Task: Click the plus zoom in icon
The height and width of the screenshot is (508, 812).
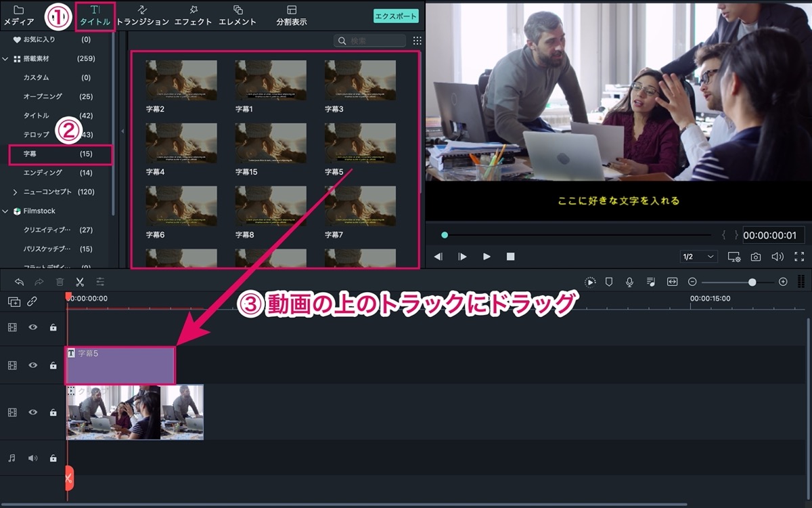Action: pyautogui.click(x=783, y=282)
